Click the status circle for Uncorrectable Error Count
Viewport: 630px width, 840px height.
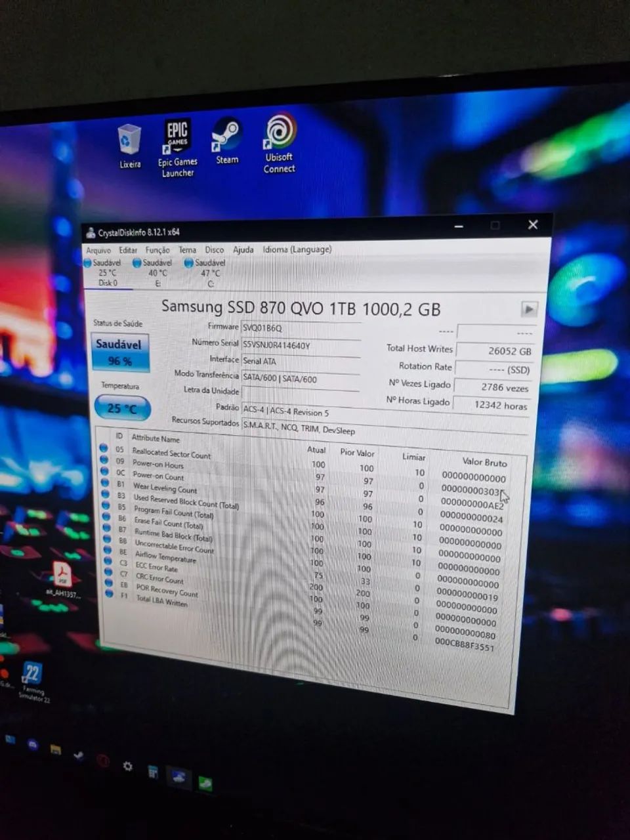pos(107,539)
